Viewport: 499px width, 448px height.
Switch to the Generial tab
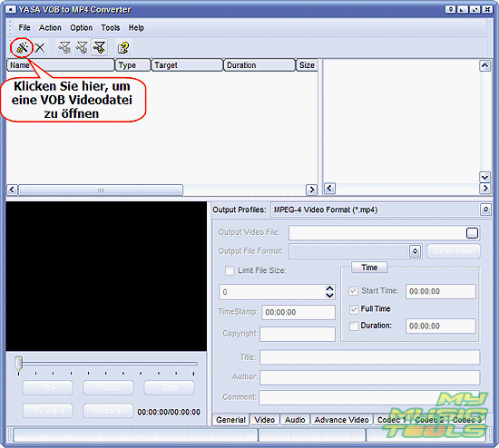(x=230, y=420)
